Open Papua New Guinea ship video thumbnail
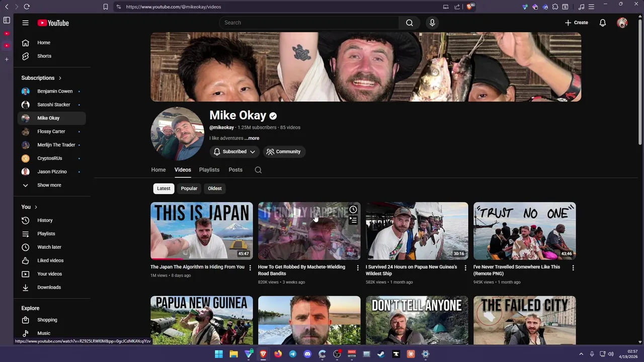The width and height of the screenshot is (644, 362). [x=417, y=231]
